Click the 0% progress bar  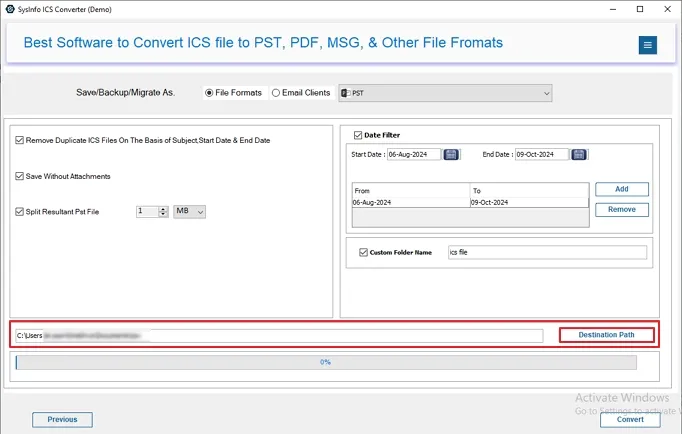point(326,362)
